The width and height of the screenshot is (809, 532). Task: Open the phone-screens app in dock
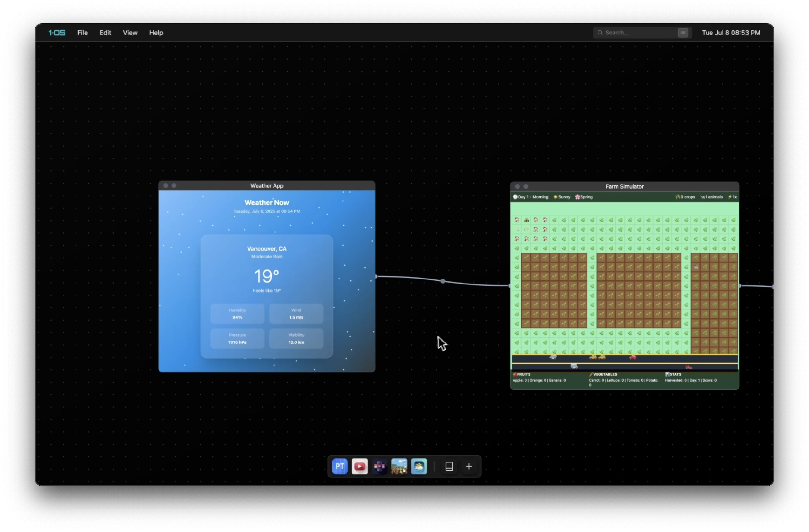coord(379,467)
